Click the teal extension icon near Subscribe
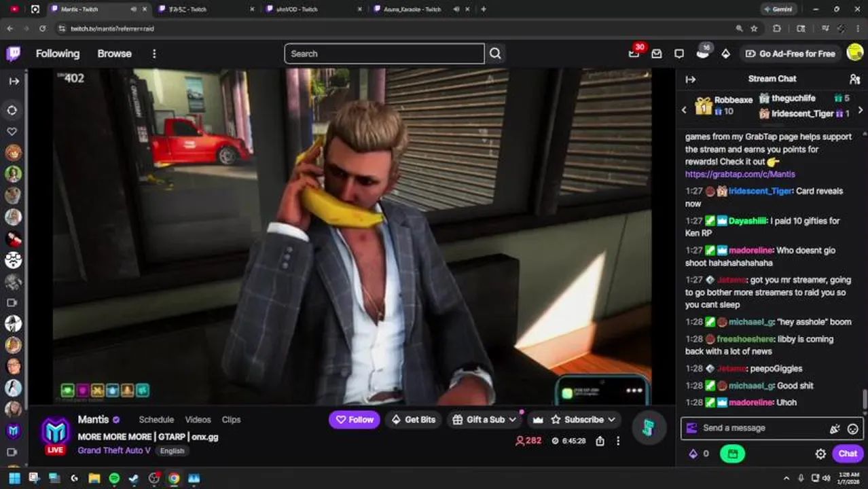This screenshot has height=489, width=868. [x=648, y=427]
